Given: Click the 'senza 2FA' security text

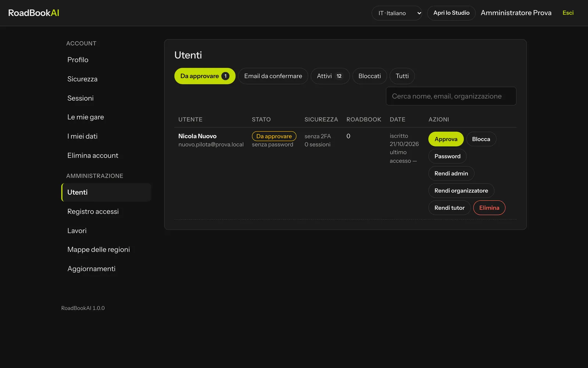Looking at the screenshot, I should pyautogui.click(x=318, y=136).
